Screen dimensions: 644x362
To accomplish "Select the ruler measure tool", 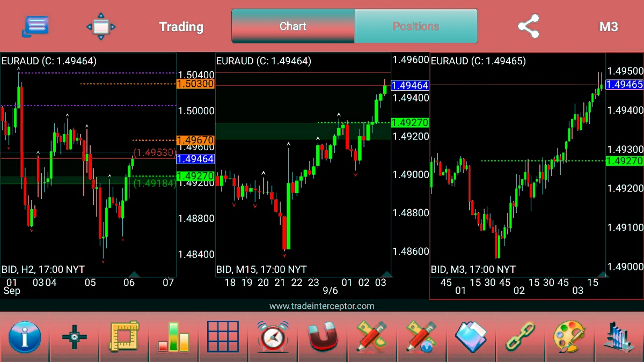I will point(124,337).
